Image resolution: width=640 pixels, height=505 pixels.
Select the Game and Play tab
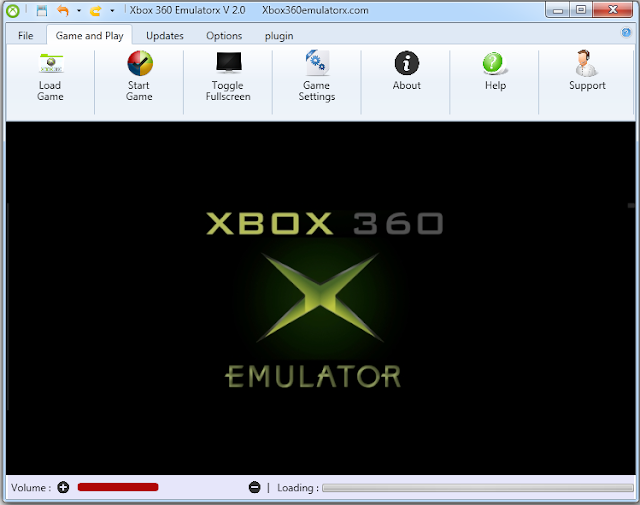point(89,36)
